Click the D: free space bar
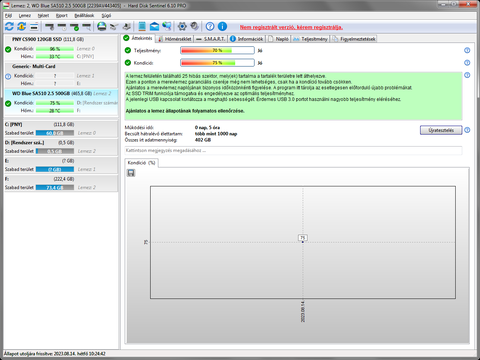The height and width of the screenshot is (360, 480). pyautogui.click(x=55, y=151)
